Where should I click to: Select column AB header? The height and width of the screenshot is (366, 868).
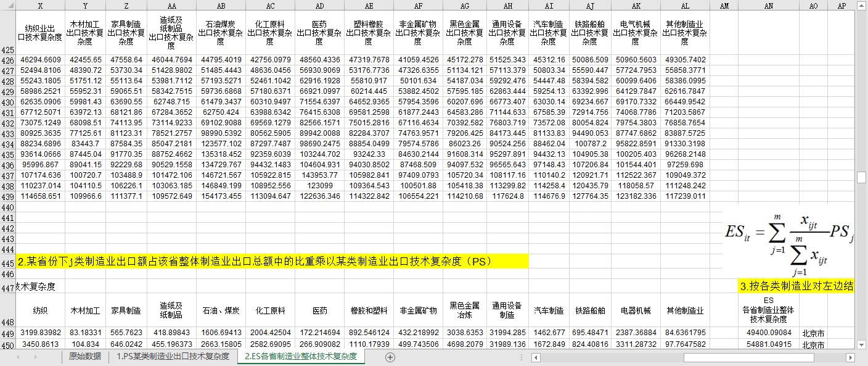coord(221,5)
